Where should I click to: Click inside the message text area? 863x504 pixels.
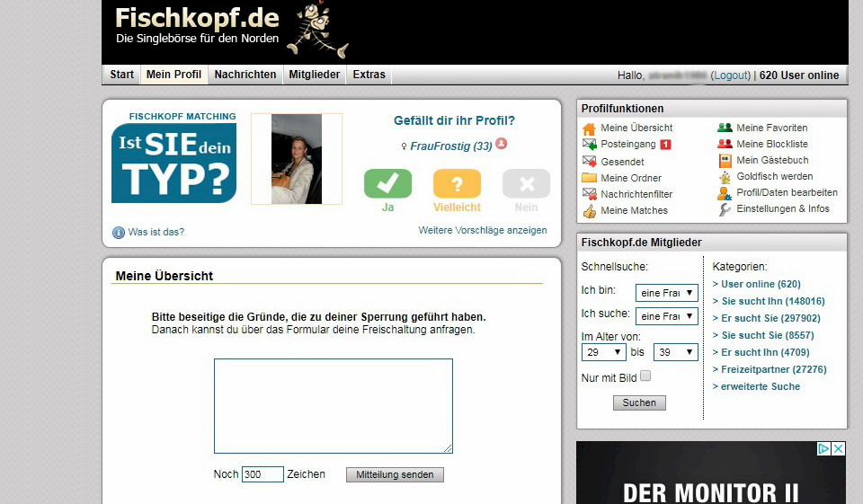(333, 406)
